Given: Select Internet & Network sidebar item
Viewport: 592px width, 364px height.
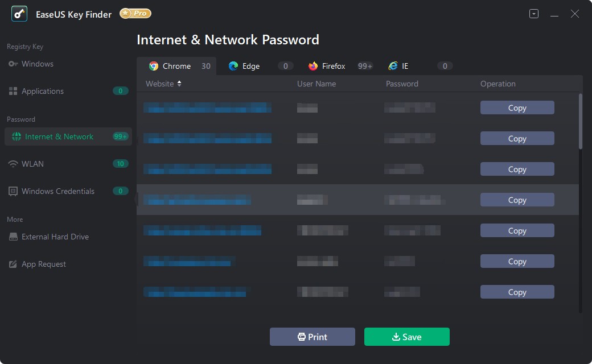Looking at the screenshot, I should (x=59, y=136).
